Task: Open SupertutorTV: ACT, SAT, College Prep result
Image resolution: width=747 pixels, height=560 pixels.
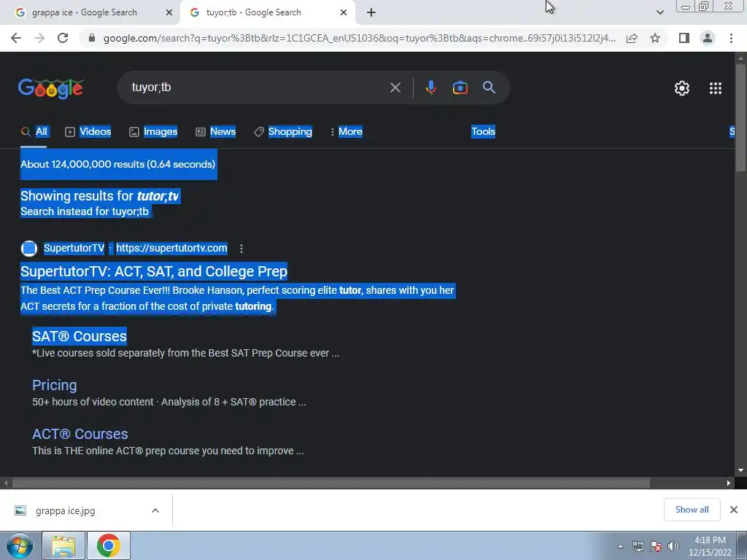Action: [x=154, y=271]
